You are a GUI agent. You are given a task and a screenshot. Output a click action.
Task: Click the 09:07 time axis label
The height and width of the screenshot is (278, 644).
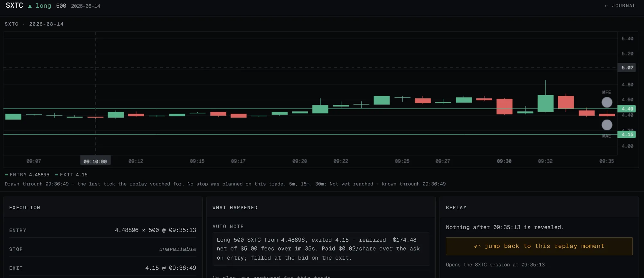tap(34, 161)
